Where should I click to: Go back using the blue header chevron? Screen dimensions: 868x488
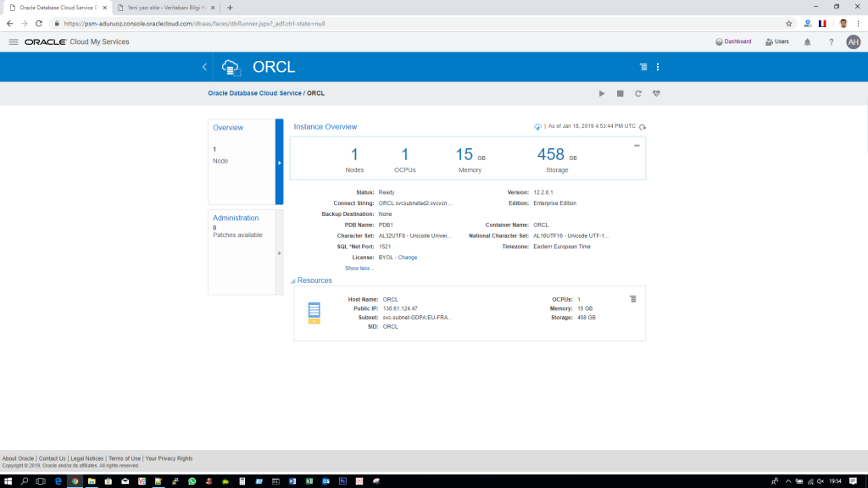[205, 67]
